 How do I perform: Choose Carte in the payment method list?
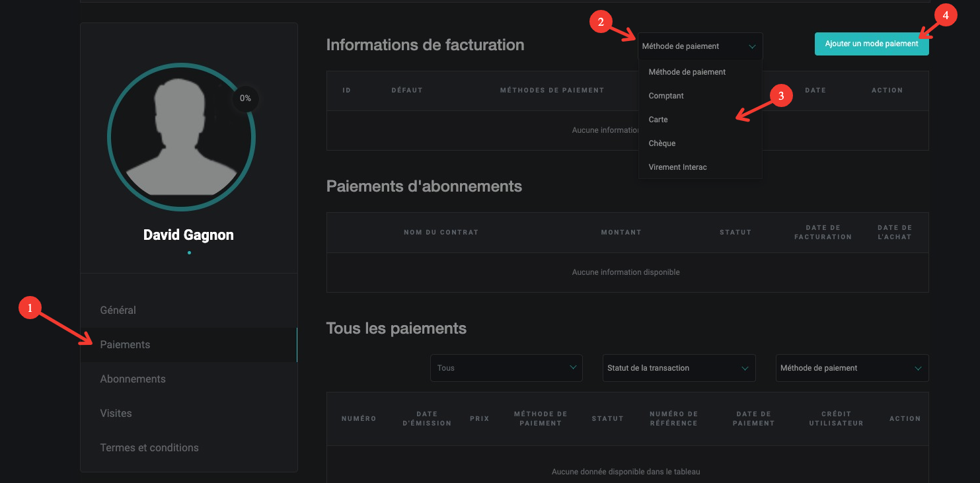tap(658, 120)
